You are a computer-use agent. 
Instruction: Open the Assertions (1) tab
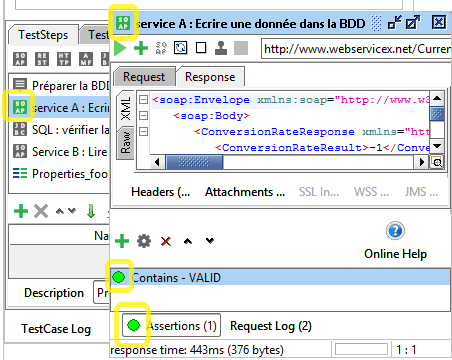(x=171, y=326)
